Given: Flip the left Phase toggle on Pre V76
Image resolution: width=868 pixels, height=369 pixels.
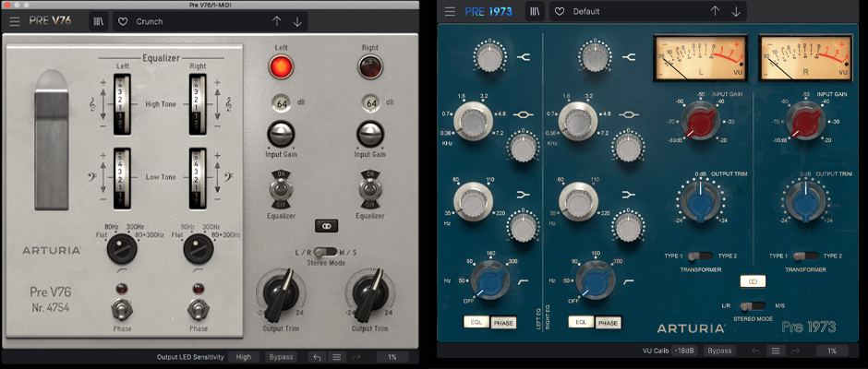Looking at the screenshot, I should [x=122, y=310].
